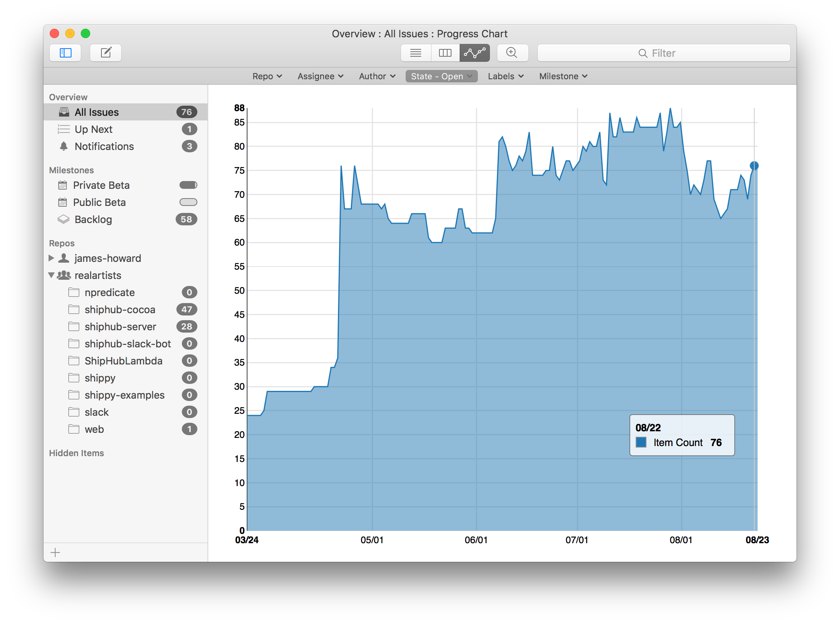Click the Backlog milestone icon
The width and height of the screenshot is (840, 624).
[64, 219]
